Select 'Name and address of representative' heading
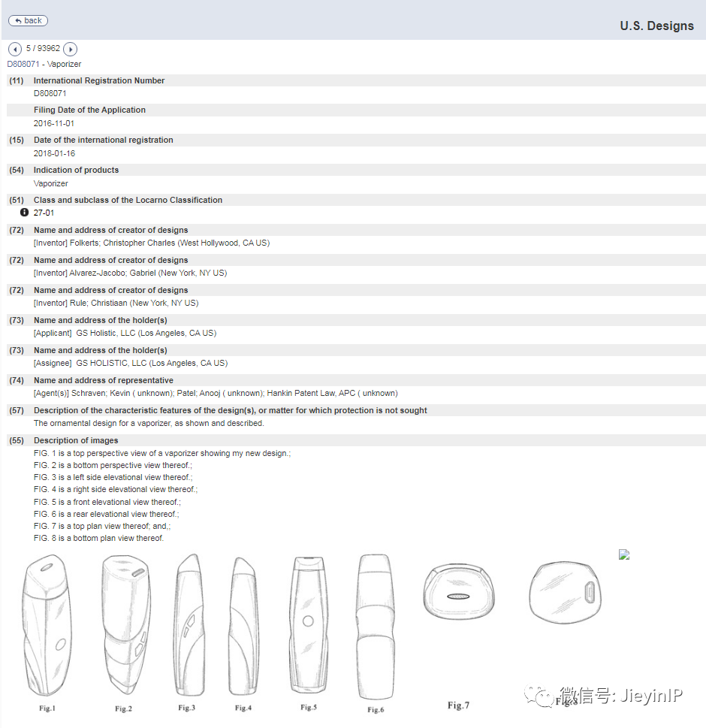 [103, 380]
